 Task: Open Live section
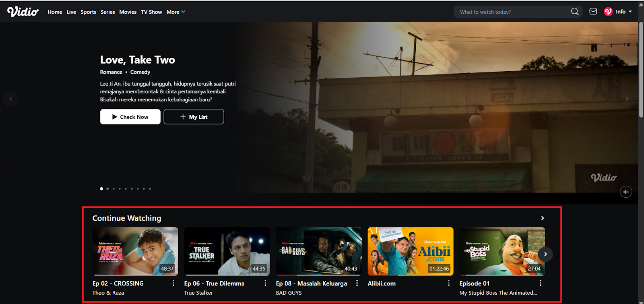71,12
